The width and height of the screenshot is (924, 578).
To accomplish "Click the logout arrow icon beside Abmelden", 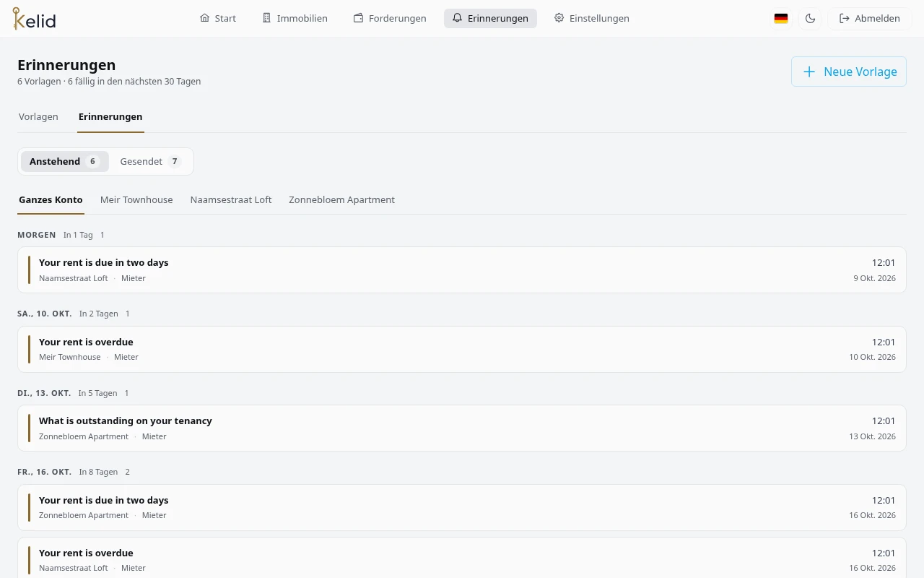I will coord(845,19).
